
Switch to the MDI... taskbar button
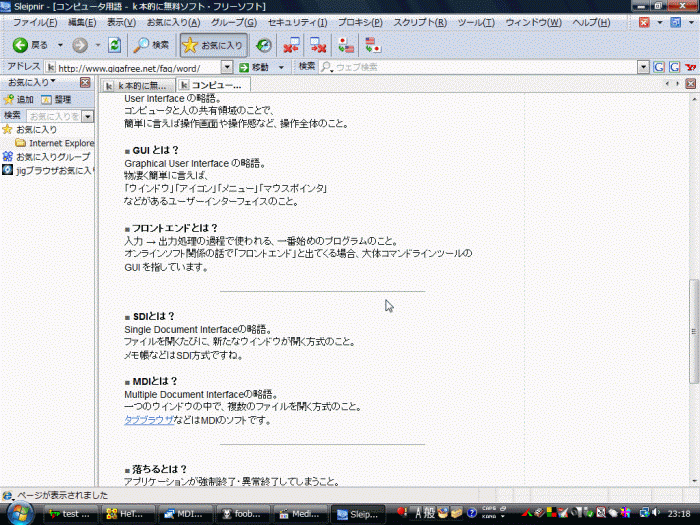click(185, 514)
